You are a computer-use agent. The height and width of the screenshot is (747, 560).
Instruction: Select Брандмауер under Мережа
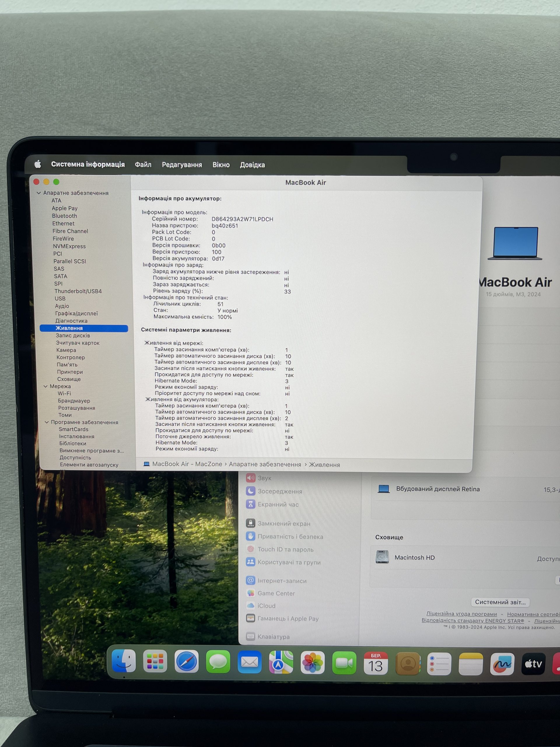click(x=74, y=401)
